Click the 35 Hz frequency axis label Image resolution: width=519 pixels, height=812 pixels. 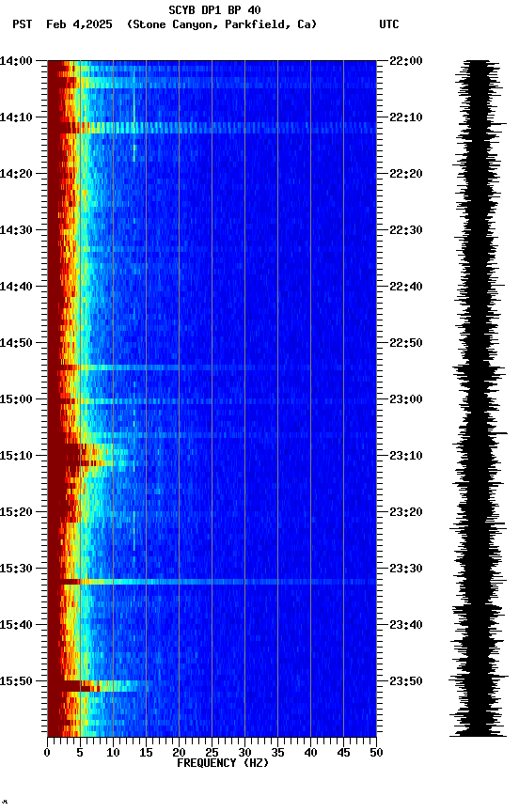(277, 753)
